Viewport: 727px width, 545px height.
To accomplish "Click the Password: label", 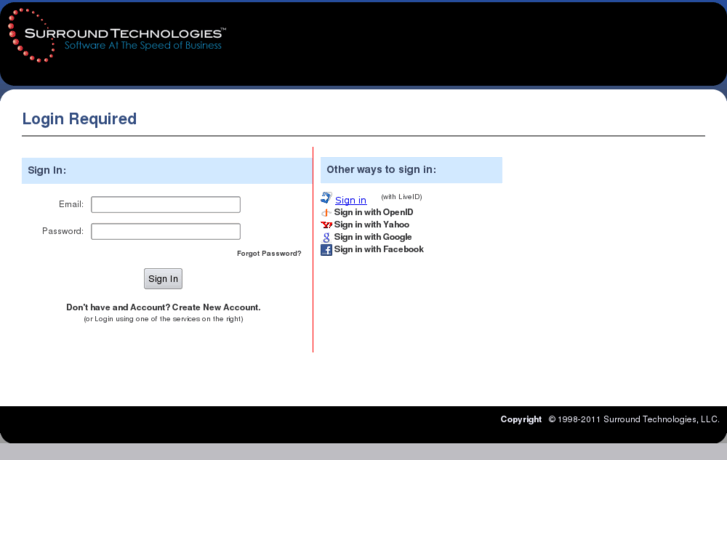I will tap(63, 231).
